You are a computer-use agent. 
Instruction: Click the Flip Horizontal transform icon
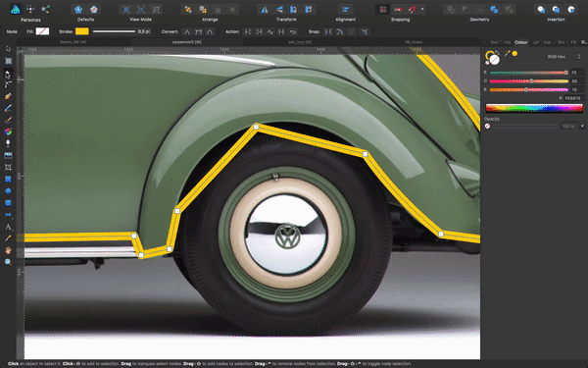point(265,10)
